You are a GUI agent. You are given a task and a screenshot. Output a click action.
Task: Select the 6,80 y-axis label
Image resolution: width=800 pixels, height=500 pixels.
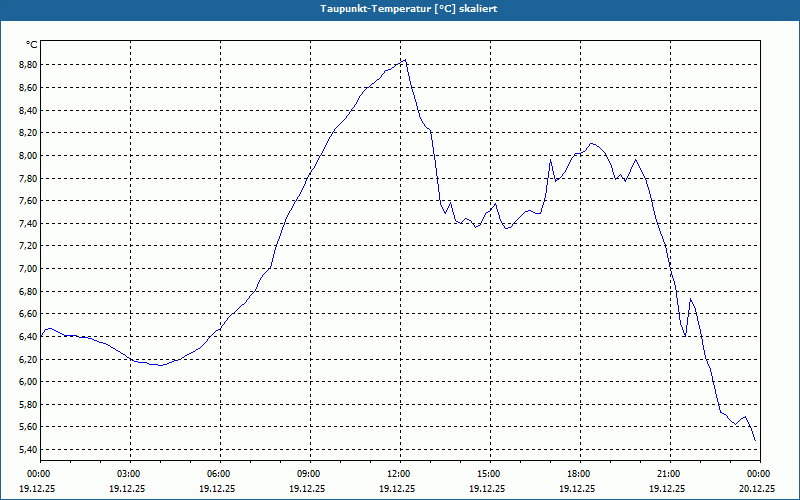coord(28,291)
